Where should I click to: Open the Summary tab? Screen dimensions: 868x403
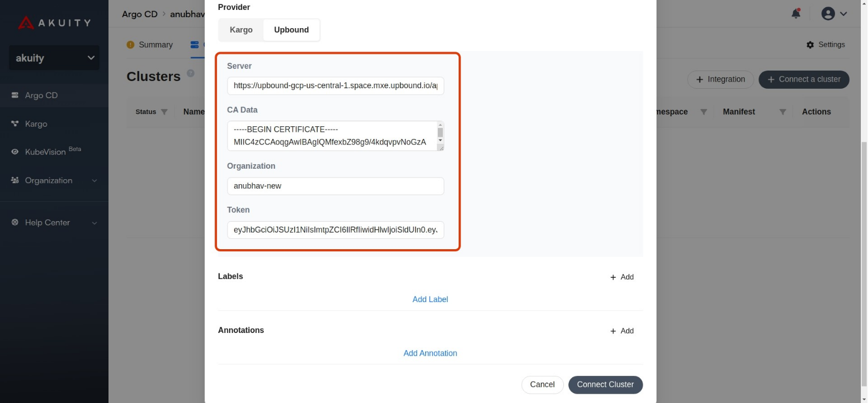(x=150, y=45)
